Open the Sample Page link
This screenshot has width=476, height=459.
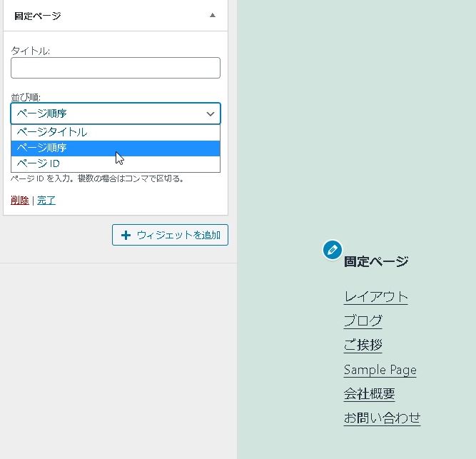pyautogui.click(x=380, y=370)
